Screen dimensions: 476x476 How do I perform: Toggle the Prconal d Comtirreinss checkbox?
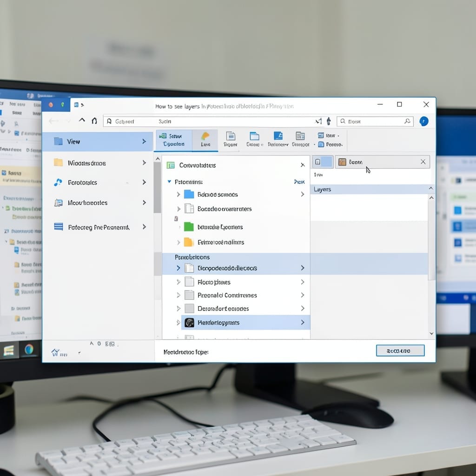190,295
